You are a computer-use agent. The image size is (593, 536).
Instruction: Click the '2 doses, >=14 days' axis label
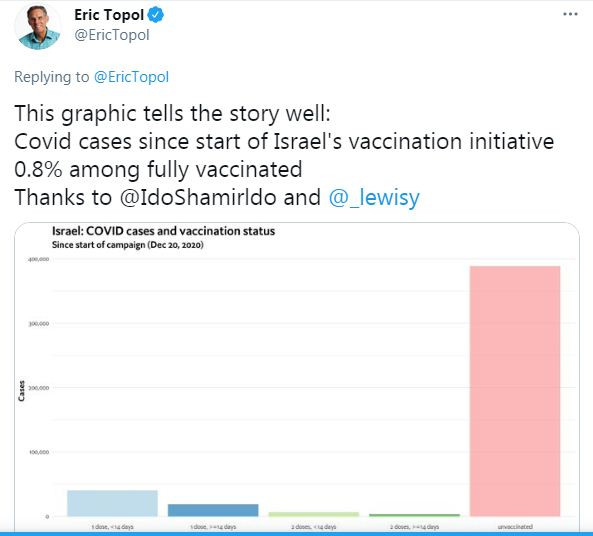[x=414, y=527]
